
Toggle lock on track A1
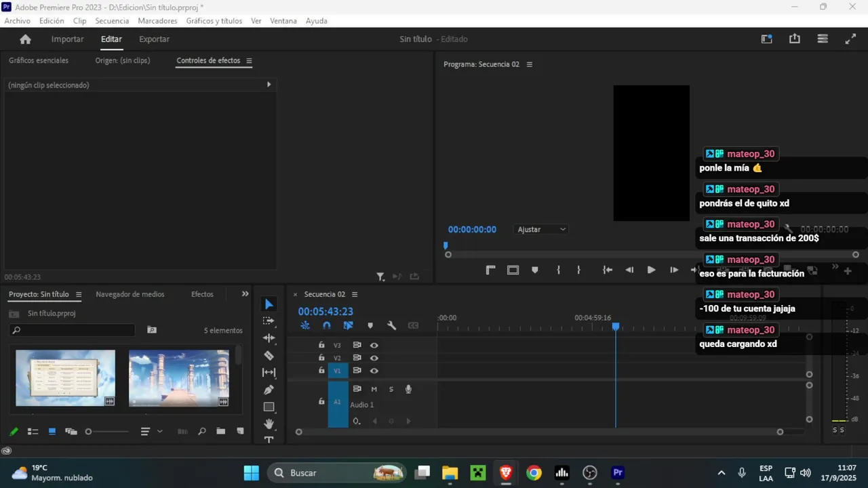pos(321,401)
